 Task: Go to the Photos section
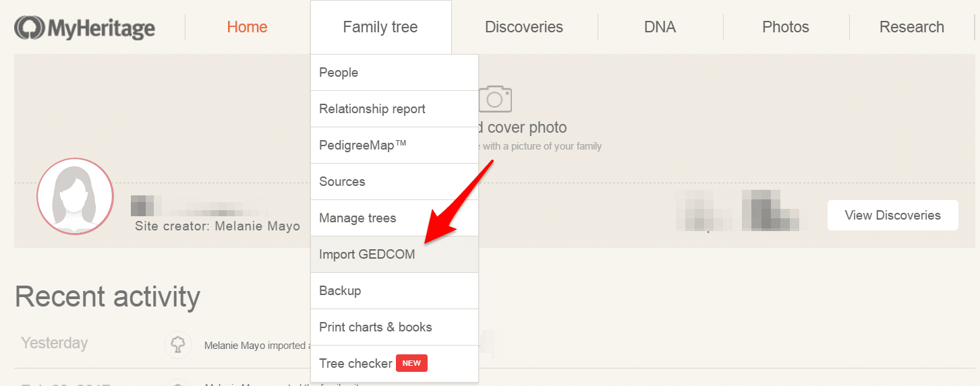point(786,28)
